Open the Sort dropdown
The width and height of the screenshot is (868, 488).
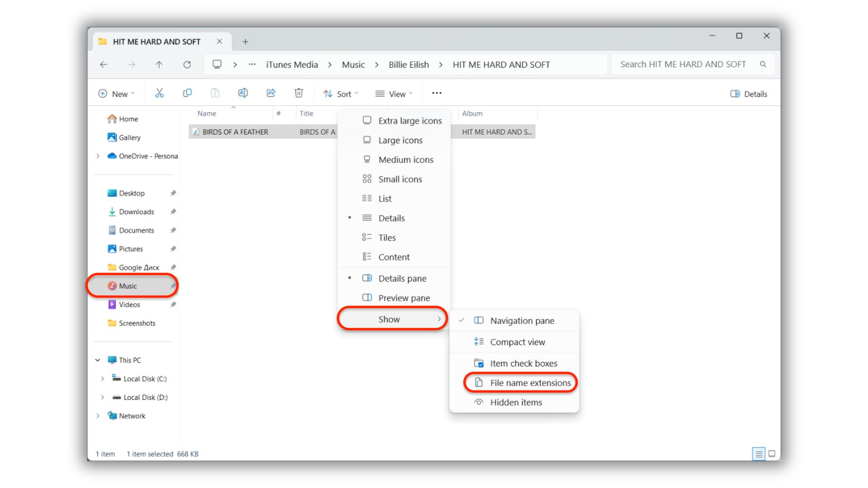341,94
